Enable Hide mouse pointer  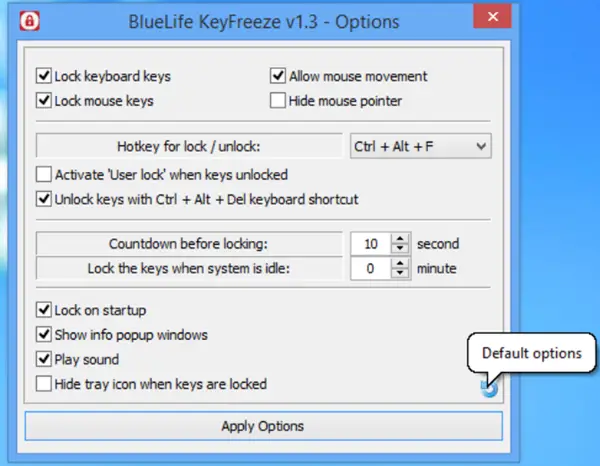pyautogui.click(x=277, y=101)
